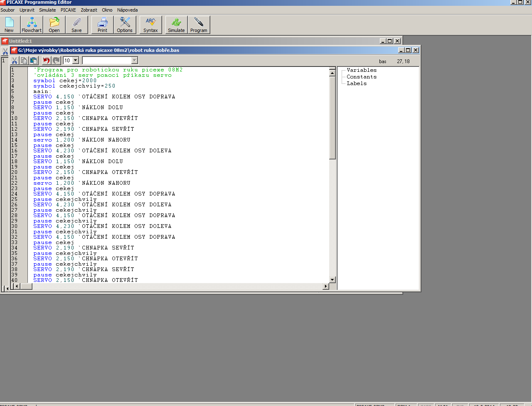Open the Soubor menu
Image resolution: width=532 pixels, height=406 pixels.
tap(7, 10)
